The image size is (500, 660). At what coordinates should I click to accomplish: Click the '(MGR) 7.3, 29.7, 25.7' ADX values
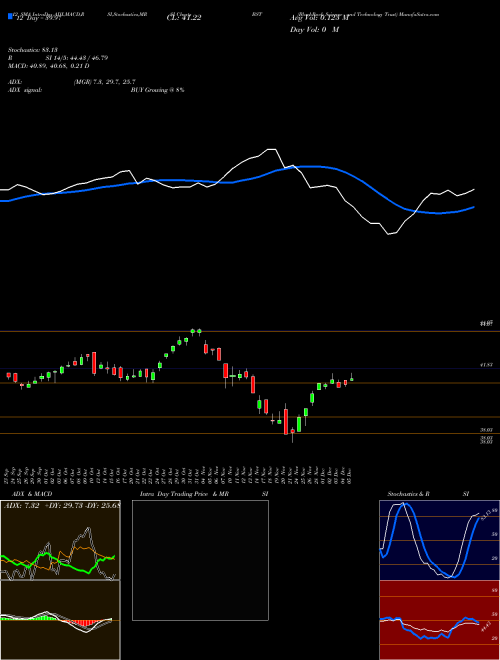(x=104, y=82)
